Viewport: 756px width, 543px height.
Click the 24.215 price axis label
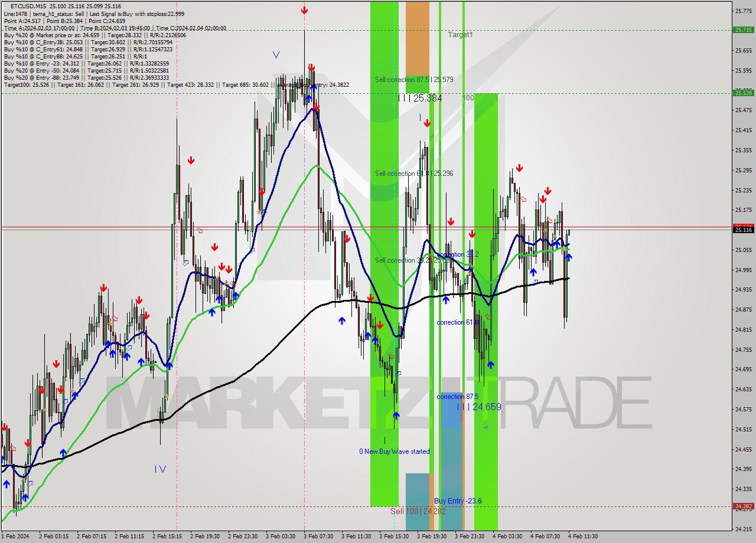pos(743,528)
